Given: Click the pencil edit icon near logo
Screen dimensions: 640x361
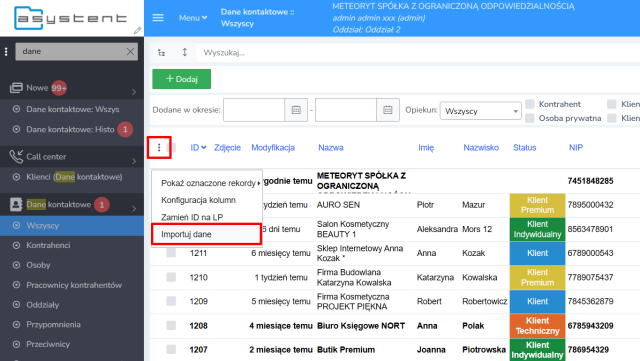Looking at the screenshot, I should pyautogui.click(x=137, y=30).
